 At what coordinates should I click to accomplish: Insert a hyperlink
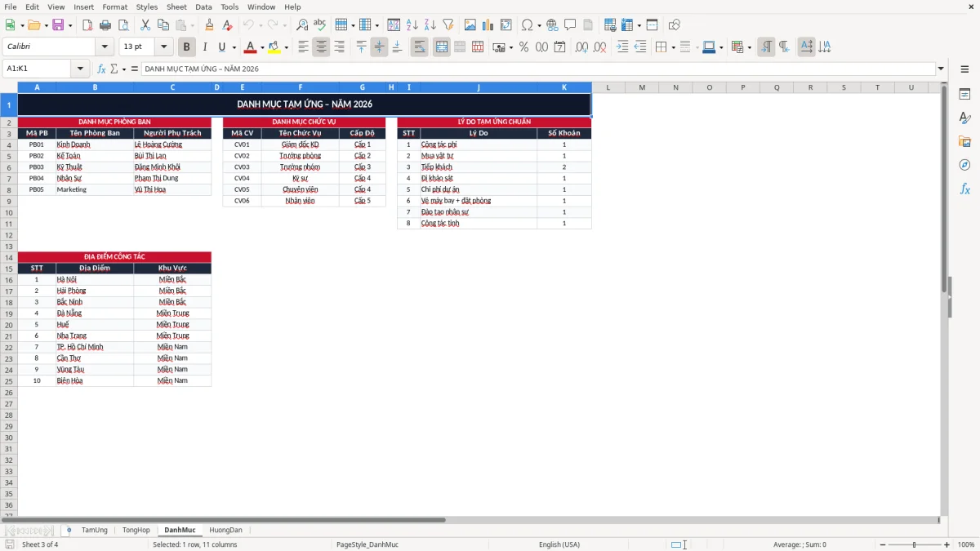(552, 25)
